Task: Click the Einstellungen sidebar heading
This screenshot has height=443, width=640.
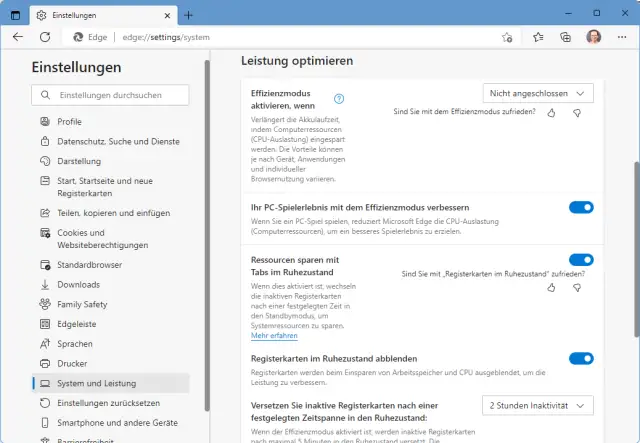Action: 76,67
